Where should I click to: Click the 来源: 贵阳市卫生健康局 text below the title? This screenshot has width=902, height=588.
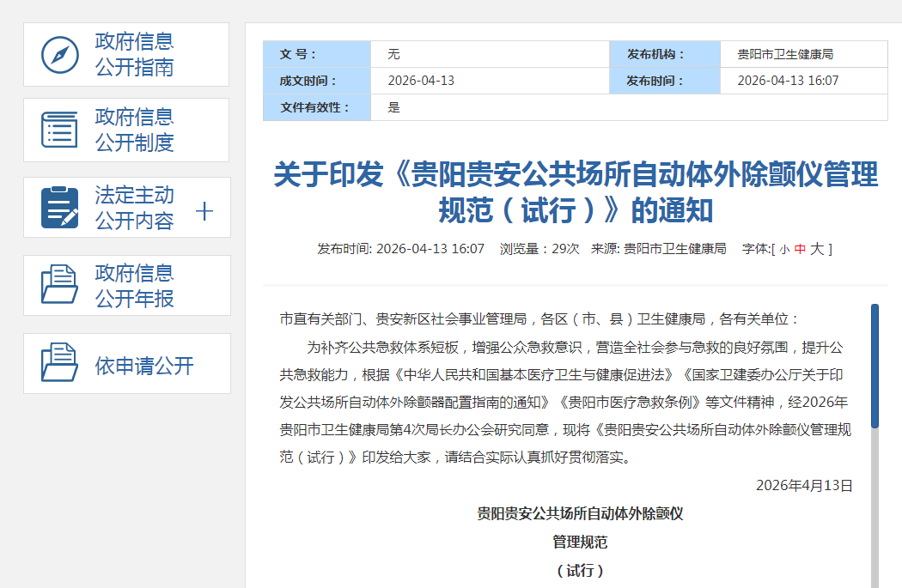click(658, 249)
